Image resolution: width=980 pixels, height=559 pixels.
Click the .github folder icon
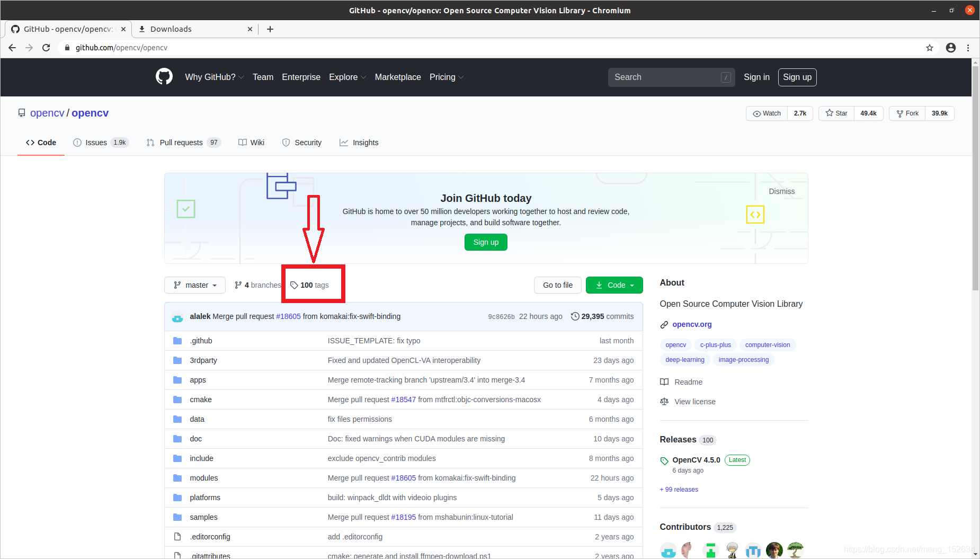177,341
